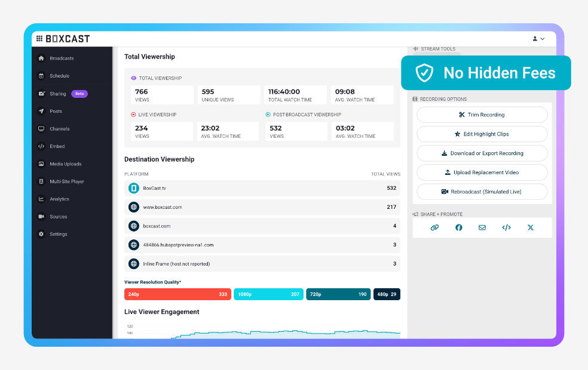
Task: Click the Analytics chart icon
Action: point(41,199)
